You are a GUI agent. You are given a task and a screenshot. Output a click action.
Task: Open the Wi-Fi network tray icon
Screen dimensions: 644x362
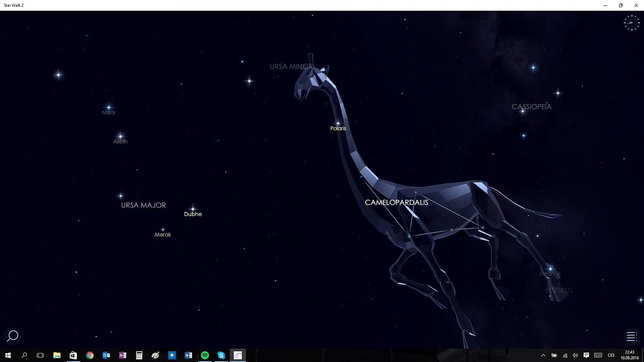tap(565, 355)
